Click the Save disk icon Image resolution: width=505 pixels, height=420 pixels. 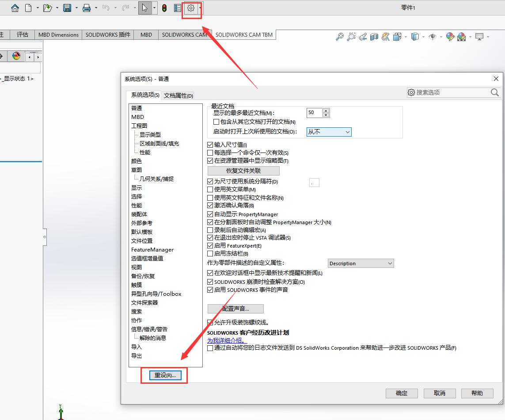[x=67, y=8]
